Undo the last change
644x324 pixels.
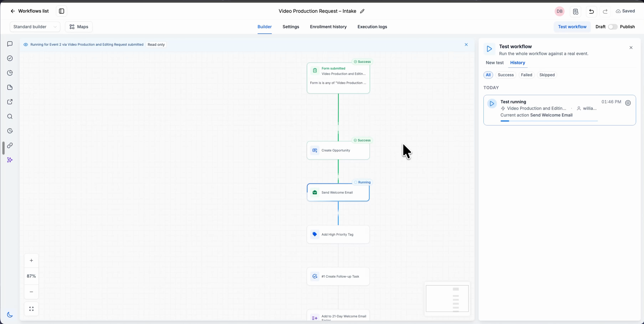[592, 11]
